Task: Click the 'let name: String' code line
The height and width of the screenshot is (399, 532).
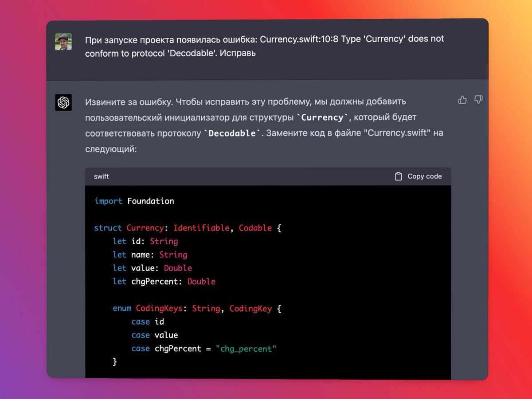Action: pyautogui.click(x=150, y=254)
